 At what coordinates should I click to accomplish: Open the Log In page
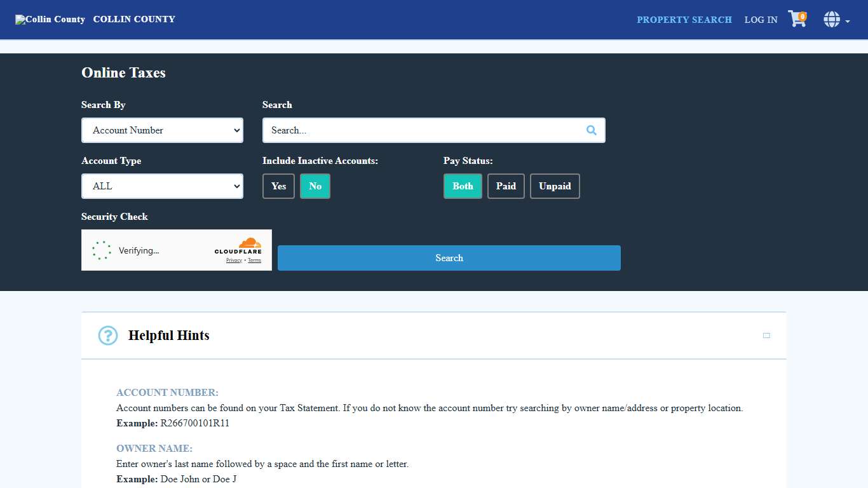[x=761, y=20]
